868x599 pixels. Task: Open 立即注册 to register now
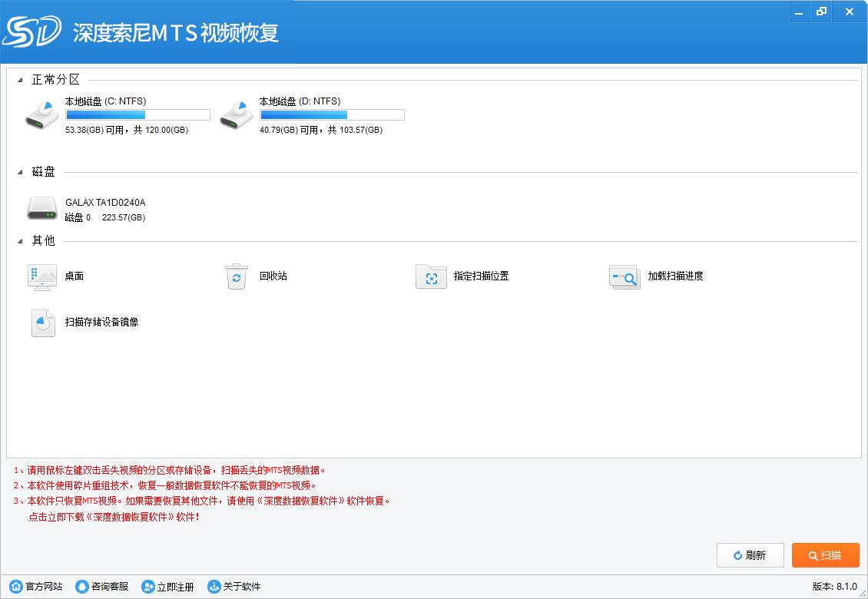point(167,587)
